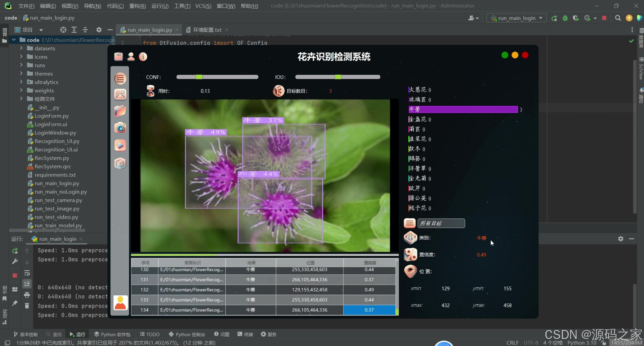Click the user profile icon in header

(x=131, y=57)
